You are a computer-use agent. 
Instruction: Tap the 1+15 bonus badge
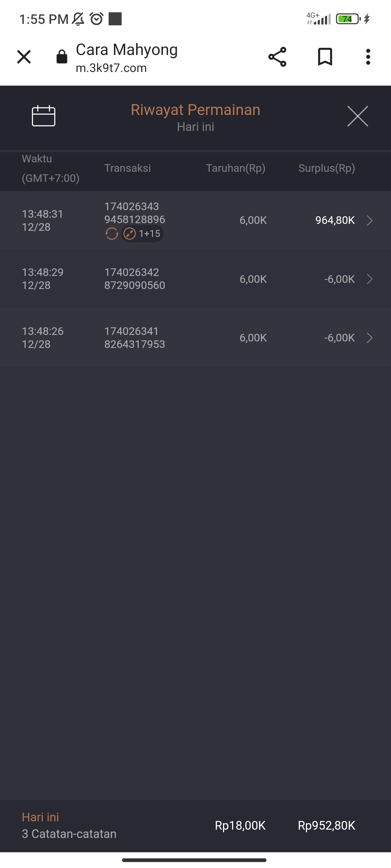[142, 234]
